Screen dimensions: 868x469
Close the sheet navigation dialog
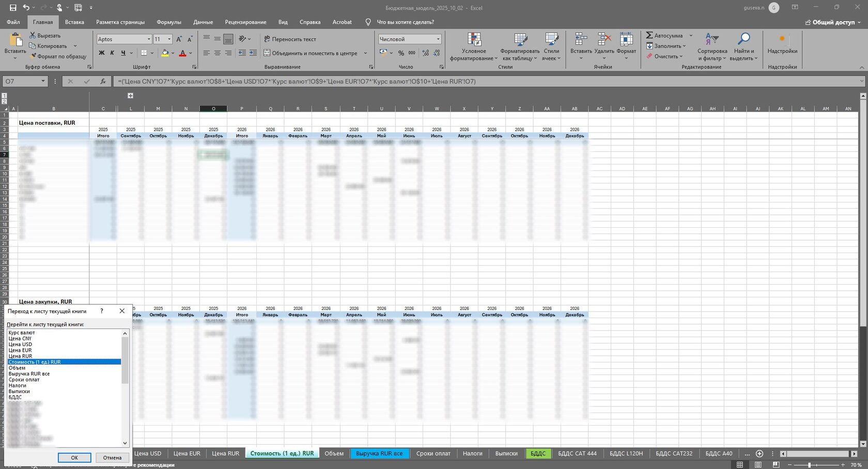click(x=122, y=311)
